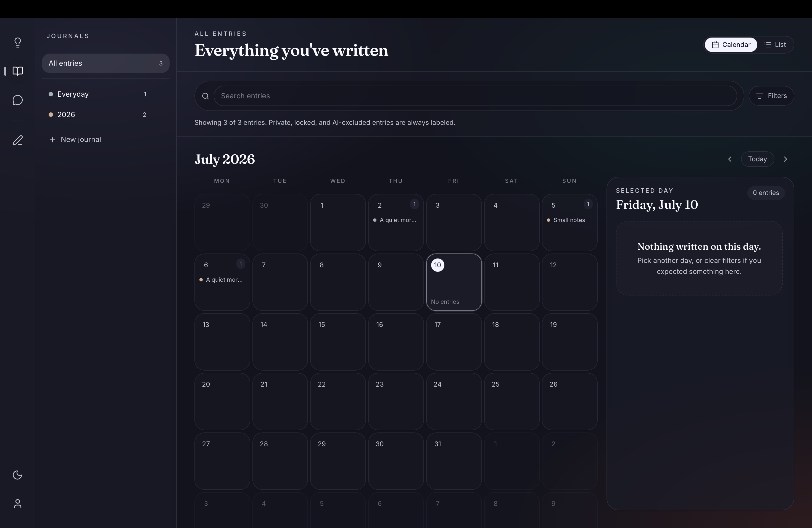Select July 11 in the calendar
This screenshot has width=812, height=528.
[x=512, y=282]
